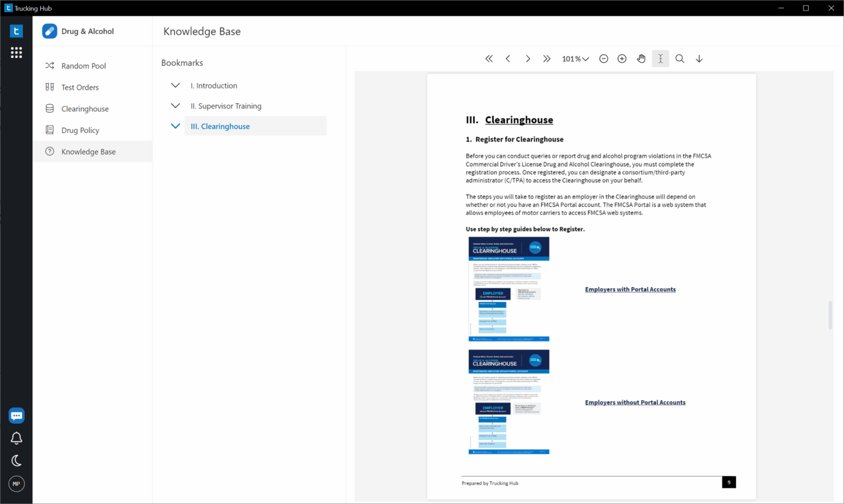Select the text selection cursor tool
This screenshot has height=504, width=844.
coord(661,59)
